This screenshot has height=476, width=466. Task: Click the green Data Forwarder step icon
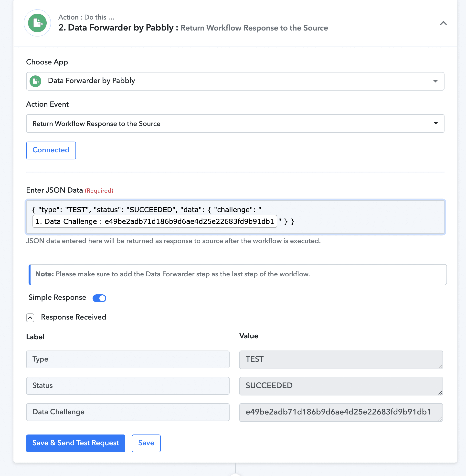[37, 23]
